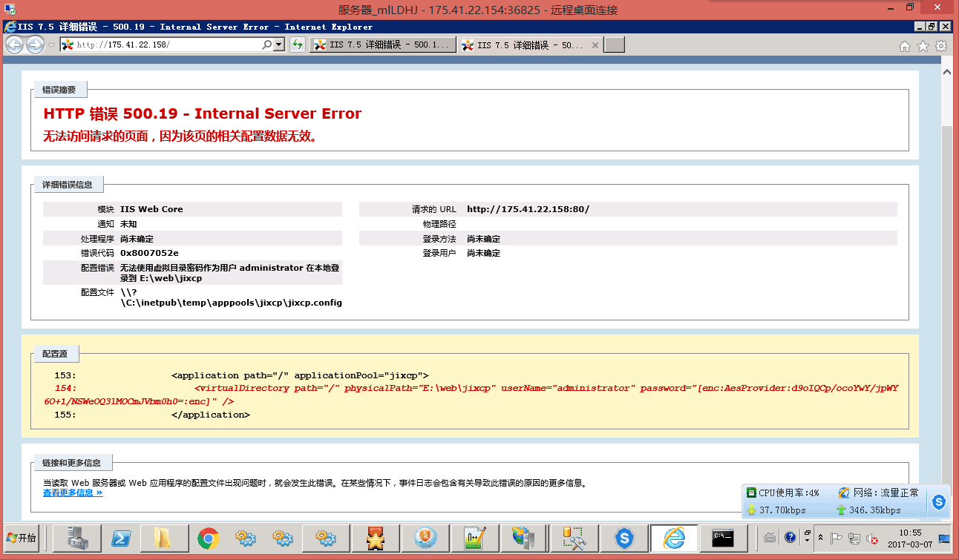Open the '查看更多信息 »' link

[x=73, y=493]
